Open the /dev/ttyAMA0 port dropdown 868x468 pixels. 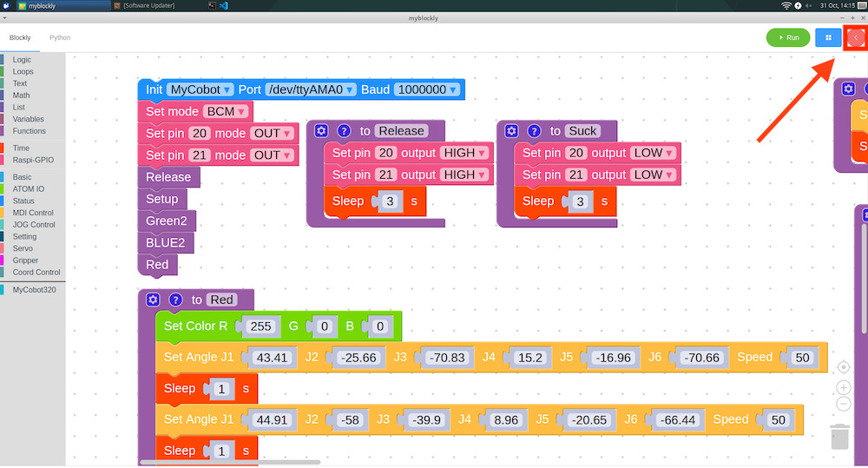point(311,89)
